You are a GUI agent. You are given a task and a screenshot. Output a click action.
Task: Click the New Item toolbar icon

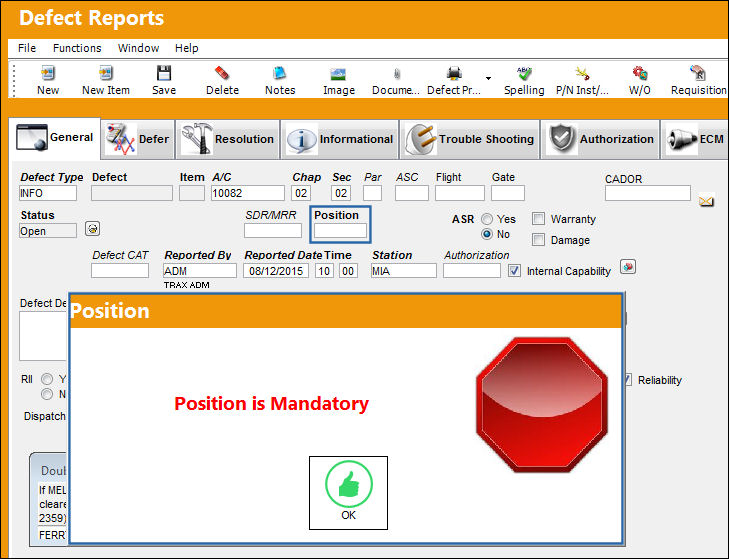106,73
